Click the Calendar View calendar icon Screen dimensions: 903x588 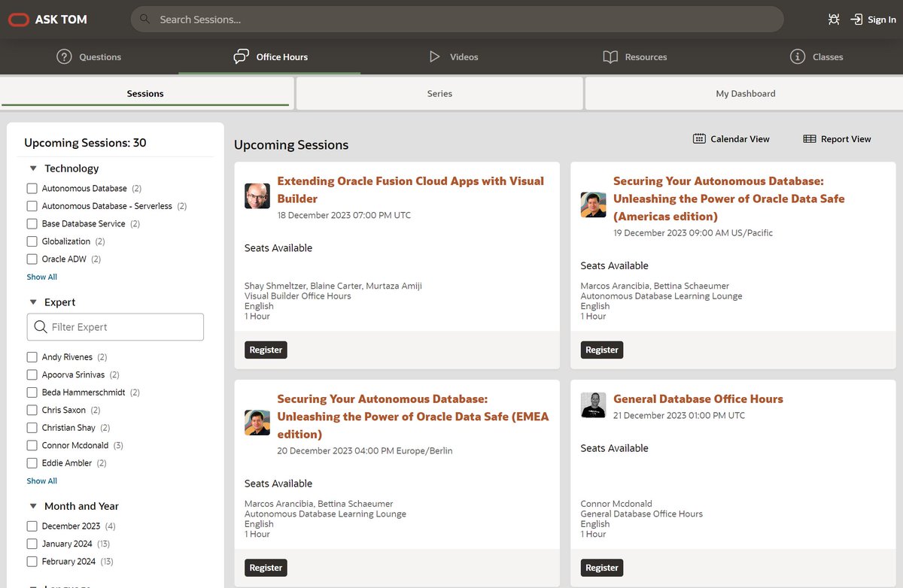[x=699, y=138]
